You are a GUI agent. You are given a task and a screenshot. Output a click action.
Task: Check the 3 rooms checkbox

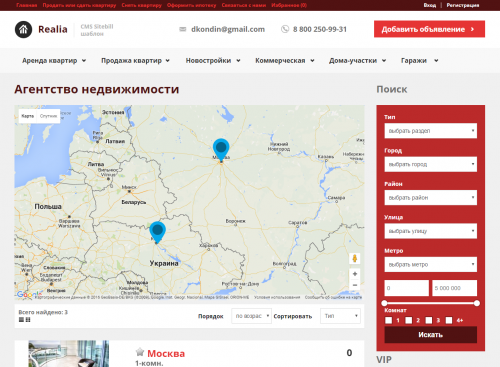(429, 320)
